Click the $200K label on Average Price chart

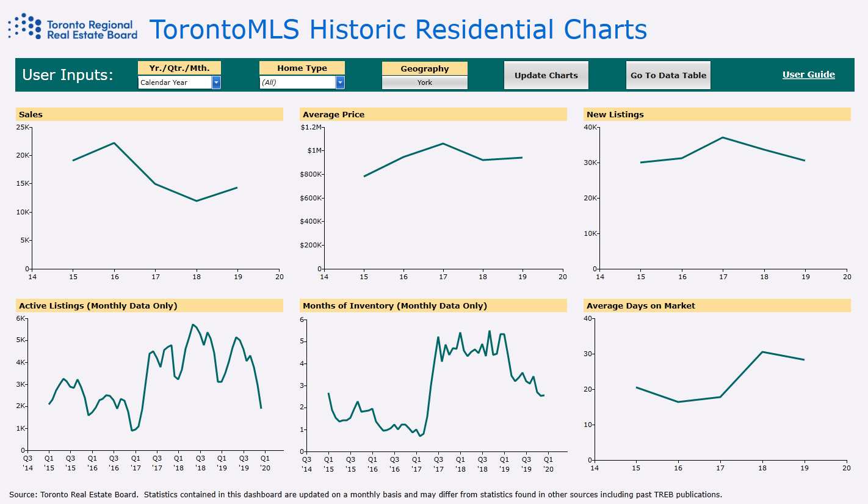click(x=311, y=245)
